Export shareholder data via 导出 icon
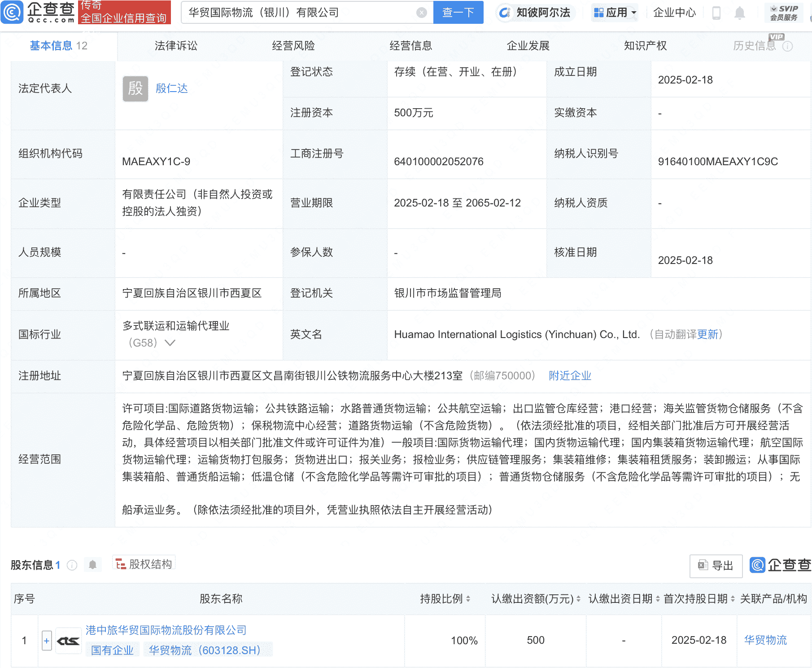 (716, 566)
